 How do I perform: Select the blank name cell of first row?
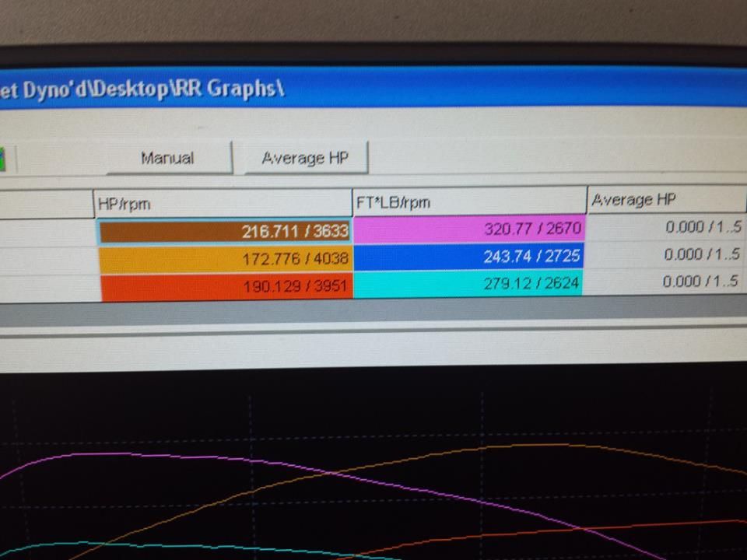(45, 232)
